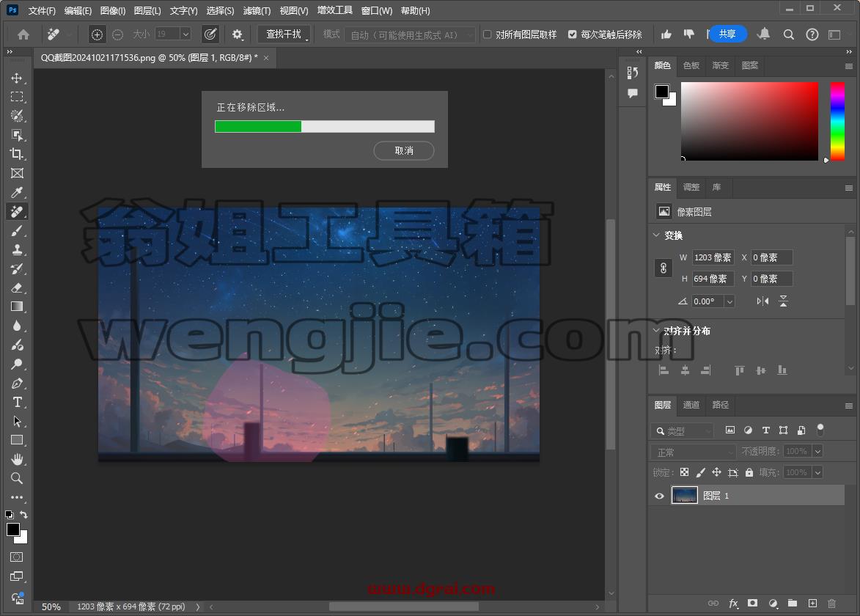Select the Eyedropper tool
Viewport: 860px width, 616px height.
pyautogui.click(x=17, y=193)
